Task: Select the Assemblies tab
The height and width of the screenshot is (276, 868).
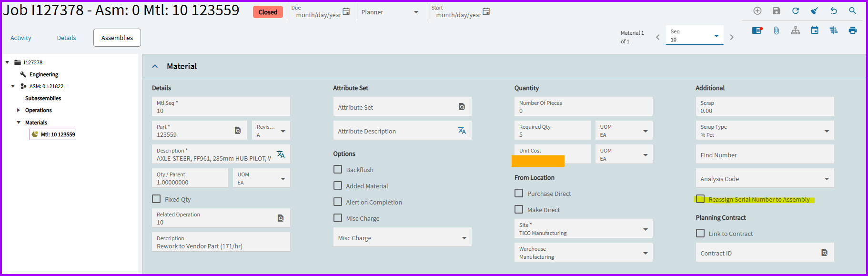Action: click(117, 38)
